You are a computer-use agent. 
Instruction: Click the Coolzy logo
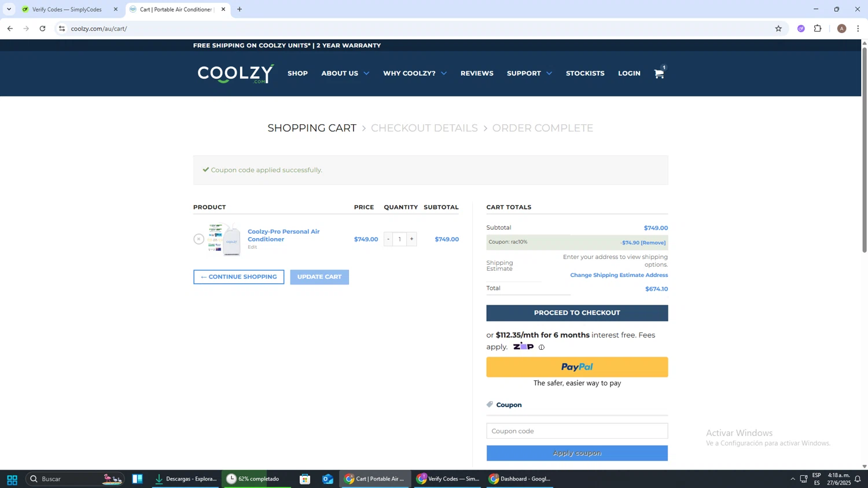click(236, 73)
